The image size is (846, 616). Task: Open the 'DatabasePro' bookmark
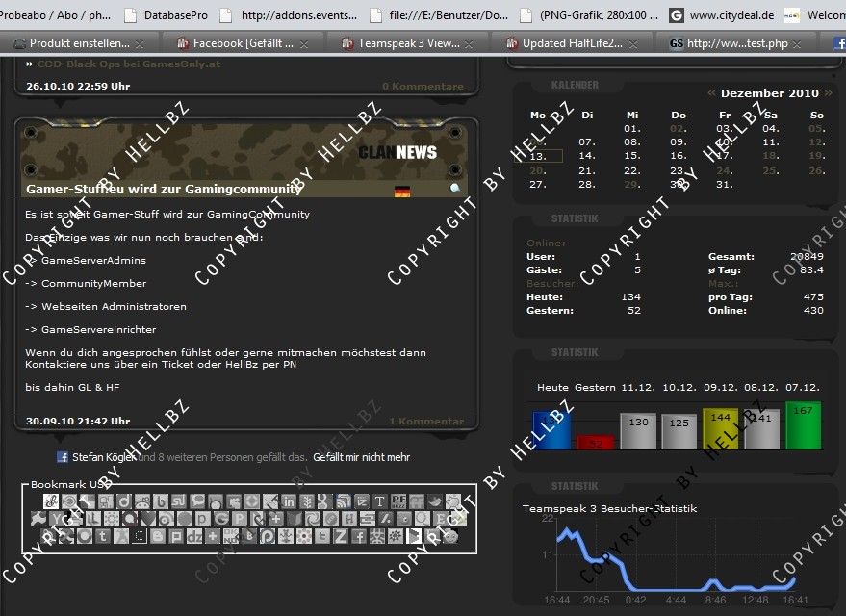pyautogui.click(x=167, y=15)
